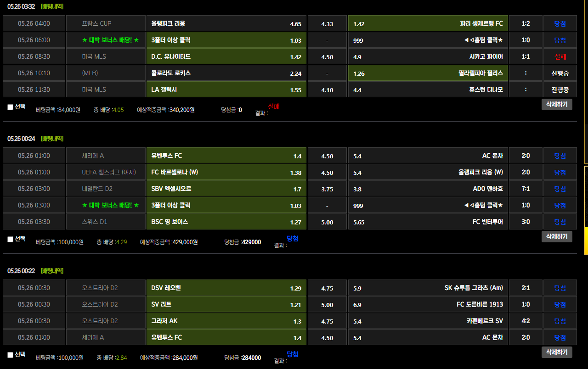Click 진행중 status on 콜로라도 로키스 row
588x369 pixels.
coord(560,73)
